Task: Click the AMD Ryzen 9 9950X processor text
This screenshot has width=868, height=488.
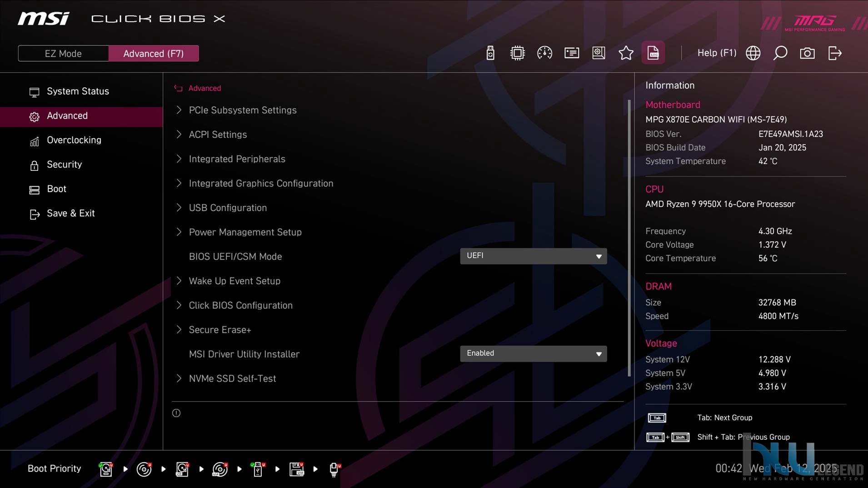Action: (720, 204)
